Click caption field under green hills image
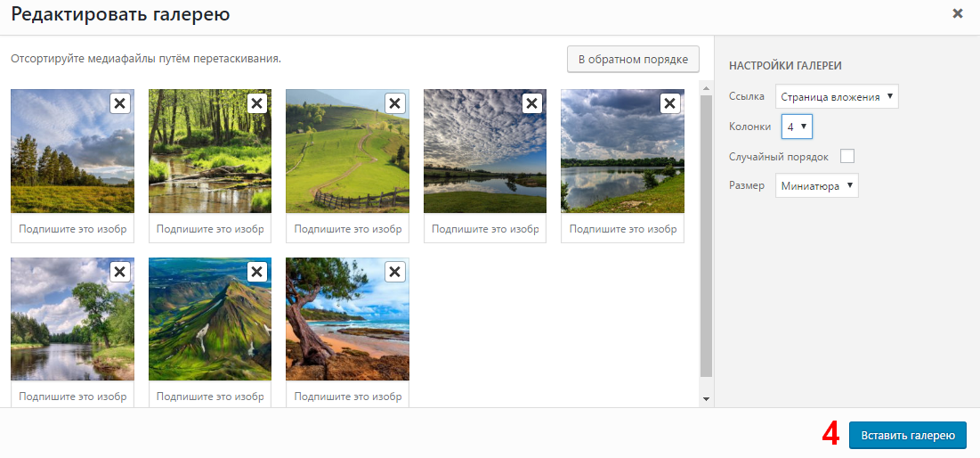Image resolution: width=980 pixels, height=458 pixels. coord(347,229)
